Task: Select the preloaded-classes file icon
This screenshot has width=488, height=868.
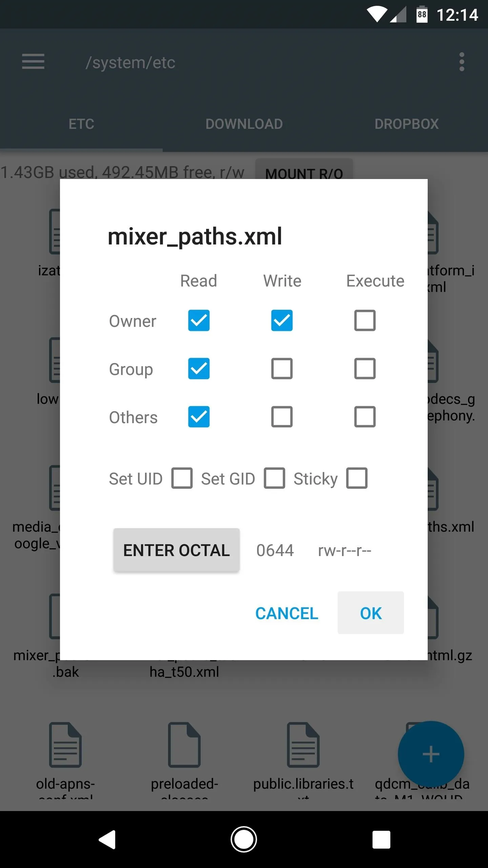Action: 184,745
